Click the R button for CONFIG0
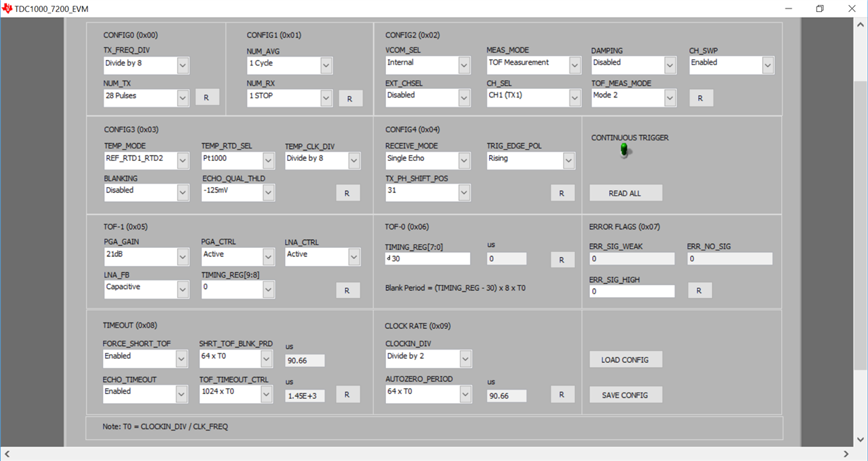Image resolution: width=868 pixels, height=461 pixels. point(207,97)
